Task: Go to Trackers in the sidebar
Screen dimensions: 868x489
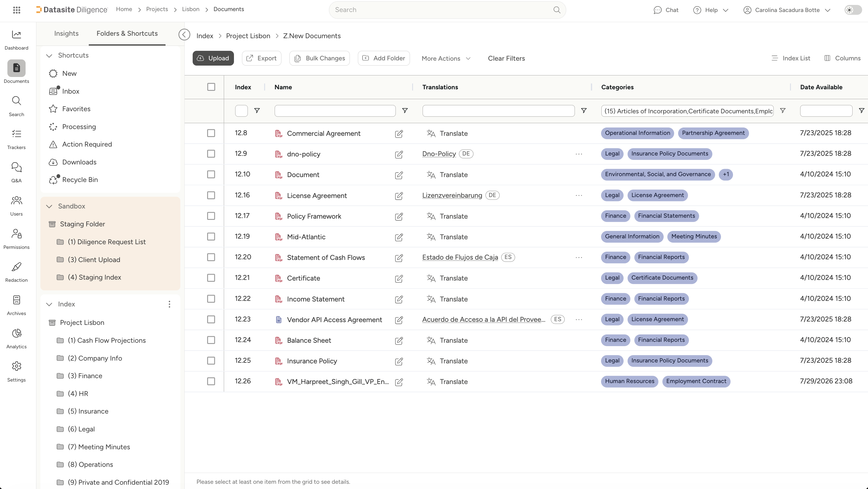Action: pyautogui.click(x=16, y=139)
